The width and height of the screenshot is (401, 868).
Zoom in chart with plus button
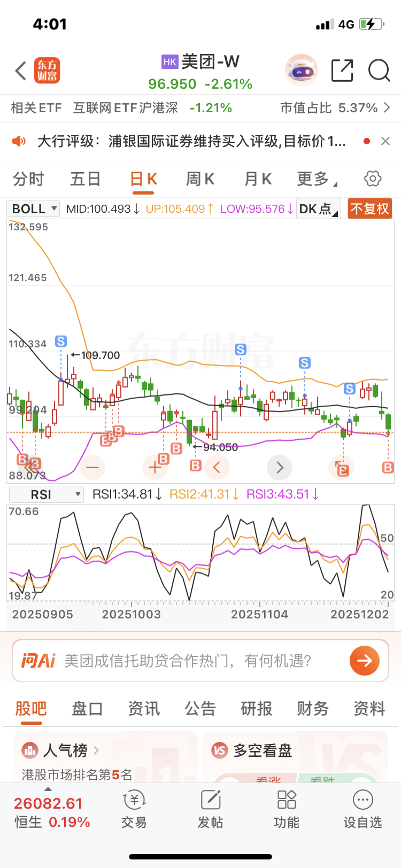(x=155, y=468)
